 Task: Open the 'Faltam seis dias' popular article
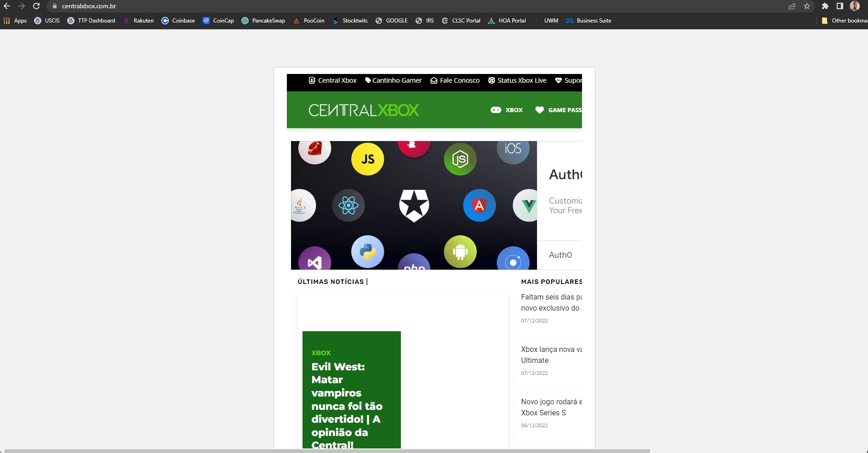pyautogui.click(x=551, y=302)
